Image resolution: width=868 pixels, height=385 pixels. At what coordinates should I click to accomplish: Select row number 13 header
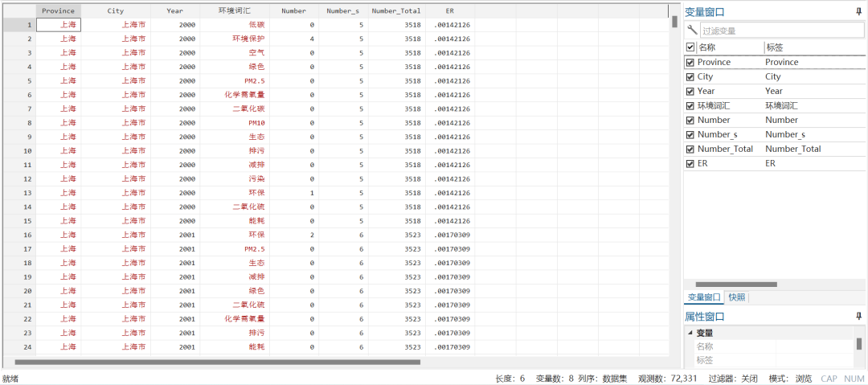click(x=19, y=193)
